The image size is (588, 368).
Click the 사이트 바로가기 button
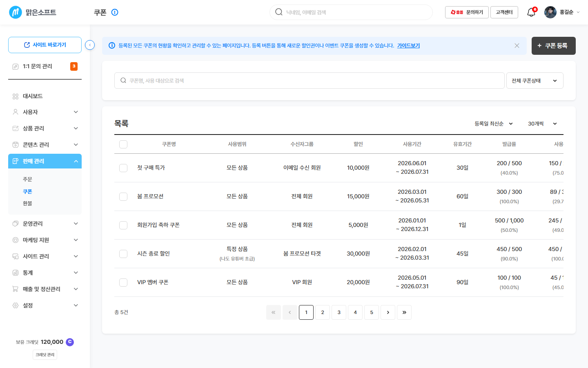(x=45, y=45)
